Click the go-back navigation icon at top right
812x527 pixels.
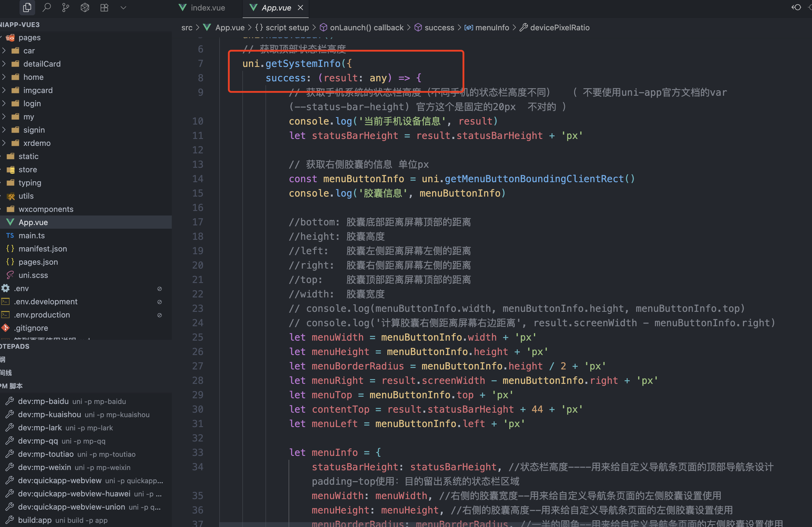click(x=796, y=8)
